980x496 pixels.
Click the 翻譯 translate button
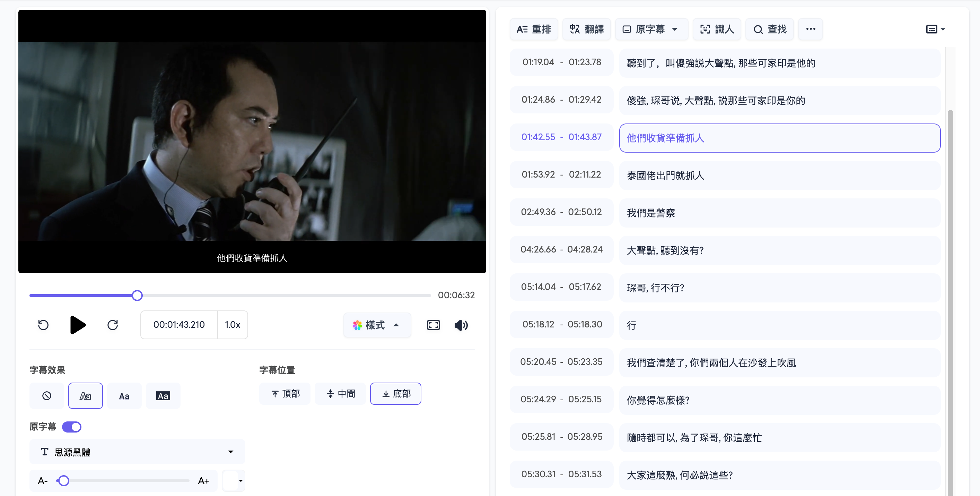click(586, 29)
